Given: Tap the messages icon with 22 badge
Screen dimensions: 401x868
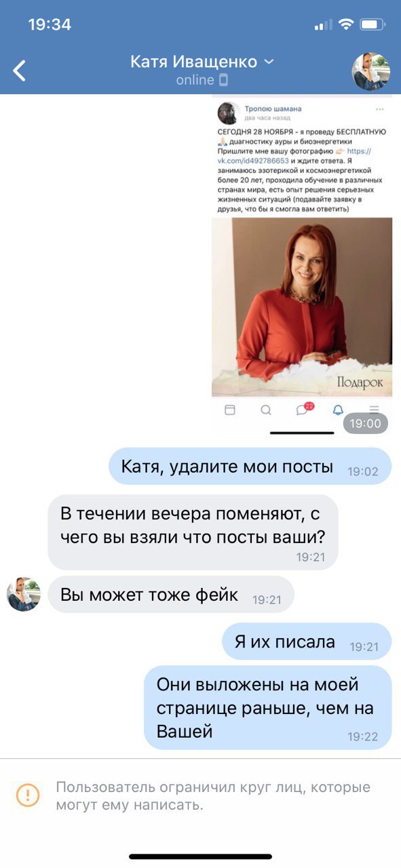Looking at the screenshot, I should tap(303, 409).
